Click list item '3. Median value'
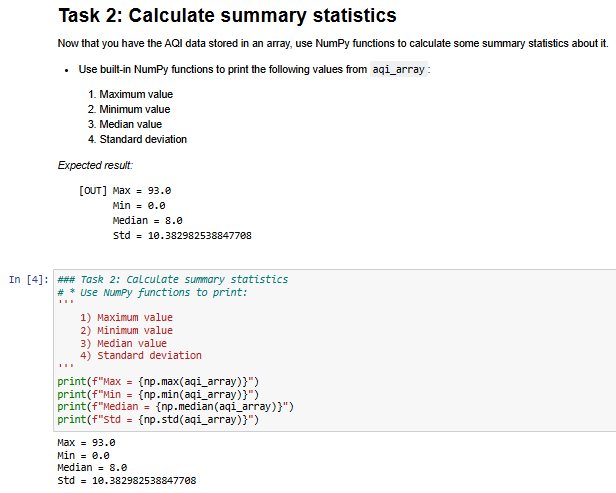The width and height of the screenshot is (616, 493). 125,124
